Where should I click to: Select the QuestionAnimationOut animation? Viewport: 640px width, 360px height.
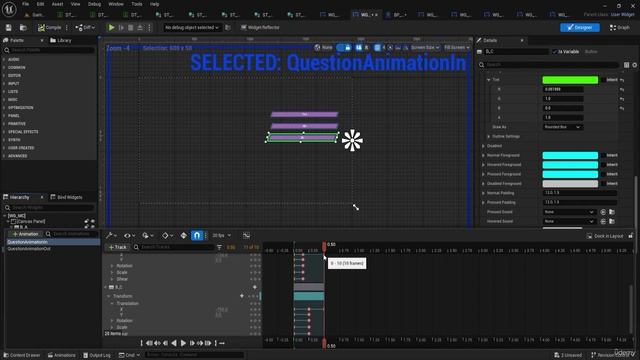[29, 249]
